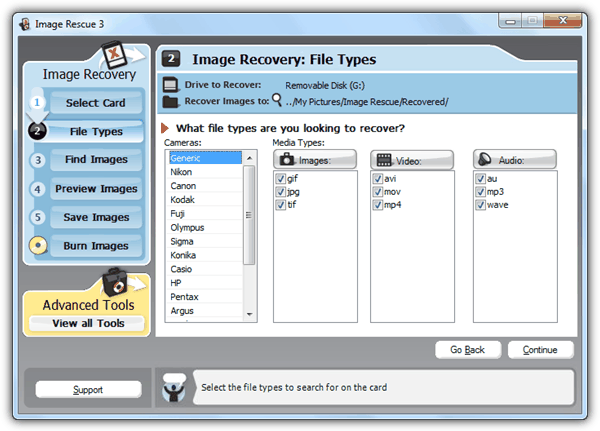
Task: Toggle all Images media types header
Action: [315, 160]
